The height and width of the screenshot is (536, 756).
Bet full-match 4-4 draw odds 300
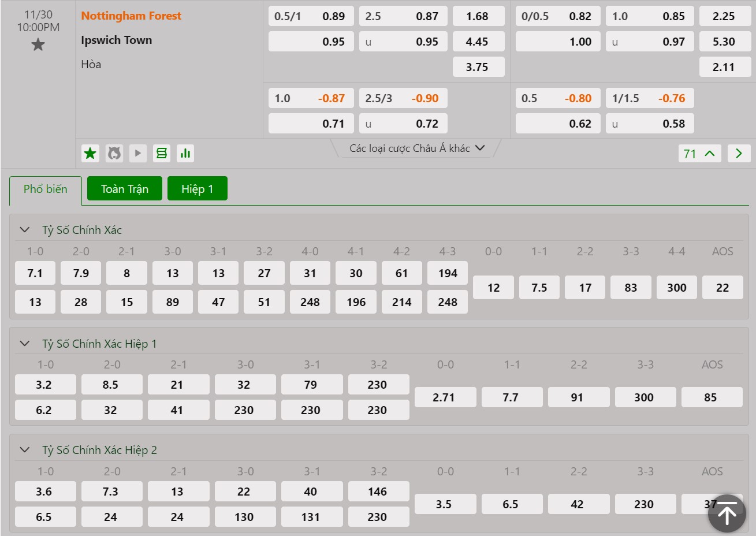tap(677, 288)
